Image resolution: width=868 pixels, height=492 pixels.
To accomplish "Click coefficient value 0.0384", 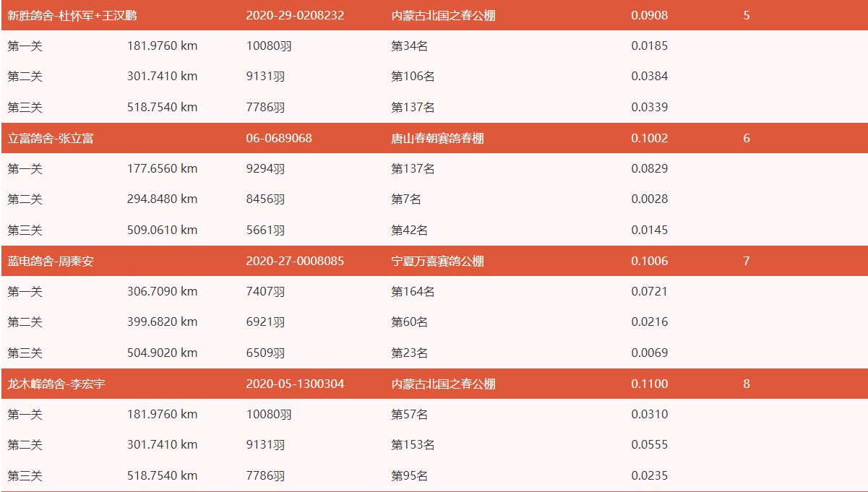I will pyautogui.click(x=650, y=77).
